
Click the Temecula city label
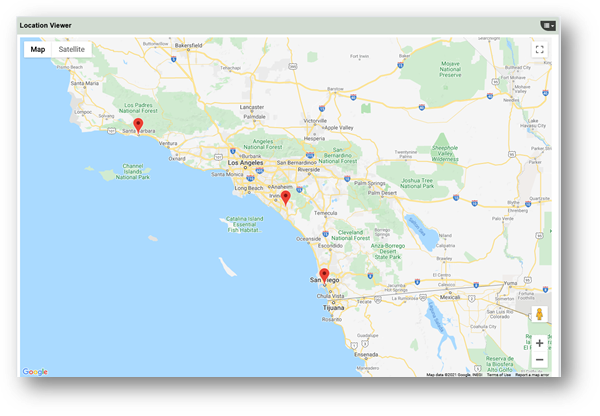[x=326, y=213]
